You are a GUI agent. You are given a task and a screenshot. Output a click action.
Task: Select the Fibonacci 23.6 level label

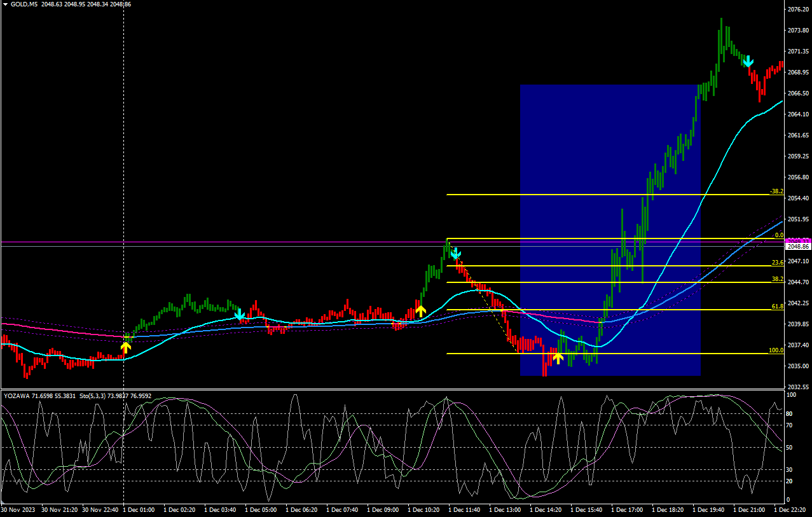click(777, 262)
